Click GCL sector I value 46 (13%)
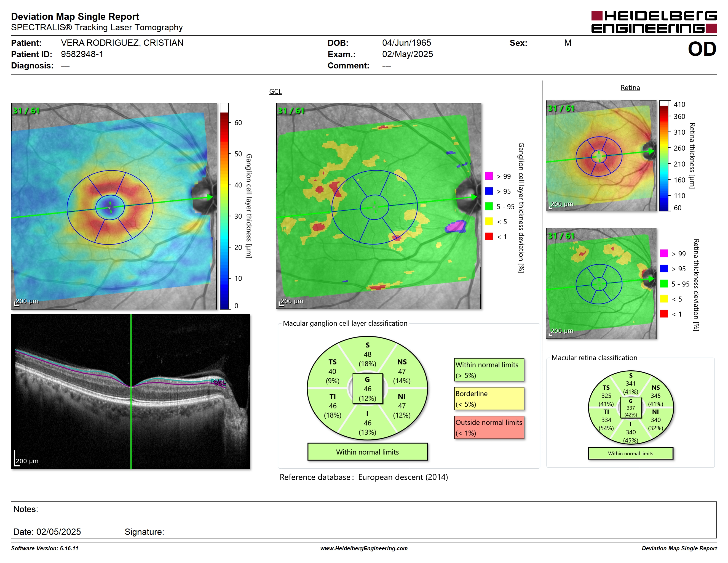 pos(367,427)
